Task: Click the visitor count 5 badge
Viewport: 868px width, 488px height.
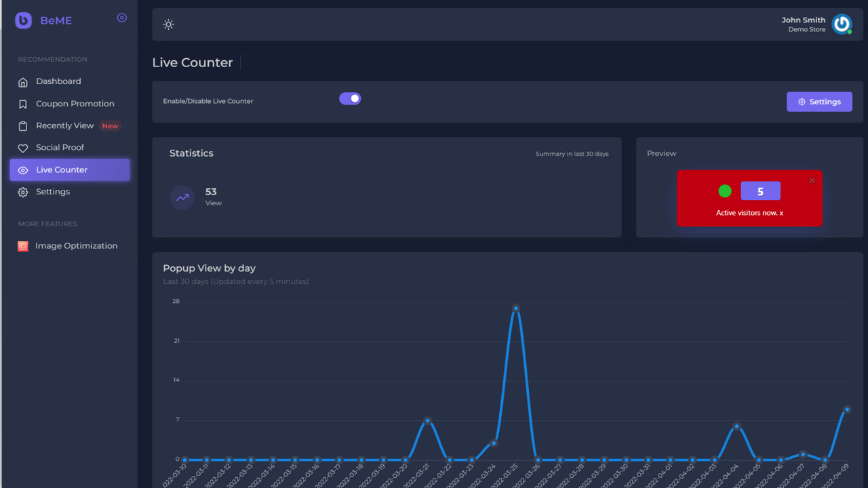Action: tap(760, 191)
